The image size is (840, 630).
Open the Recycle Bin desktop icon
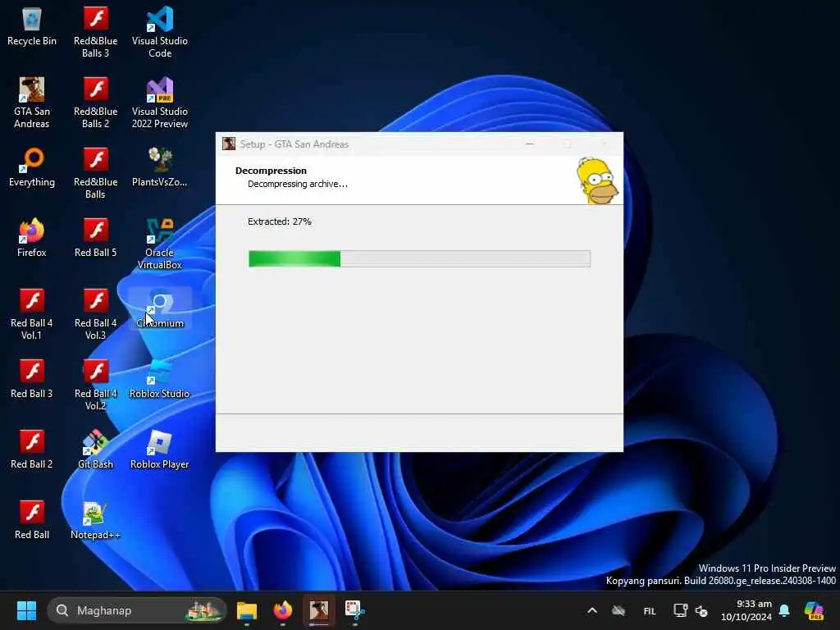pyautogui.click(x=32, y=27)
